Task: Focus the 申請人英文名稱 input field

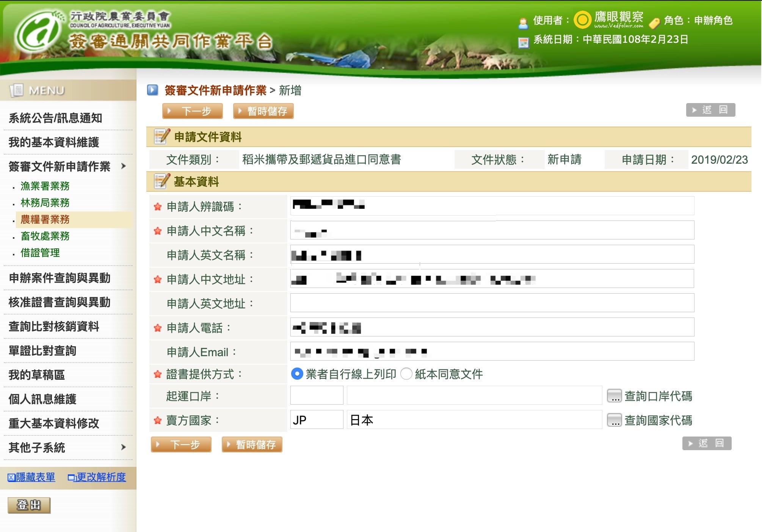Action: tap(492, 254)
